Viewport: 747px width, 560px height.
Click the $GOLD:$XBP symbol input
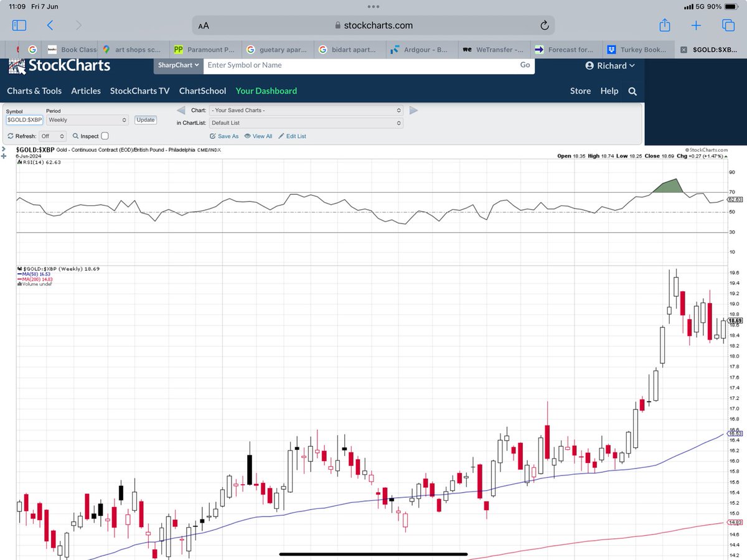click(x=24, y=119)
